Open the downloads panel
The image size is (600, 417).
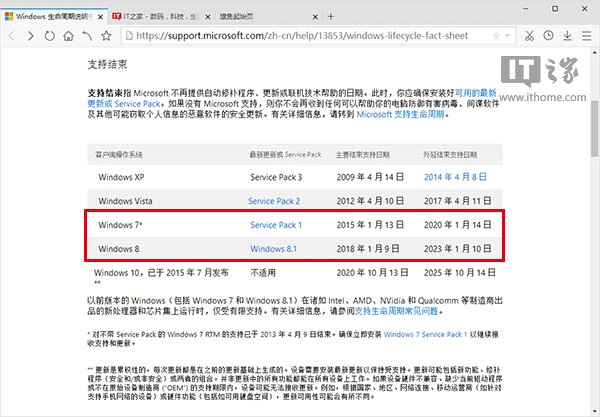pyautogui.click(x=567, y=36)
